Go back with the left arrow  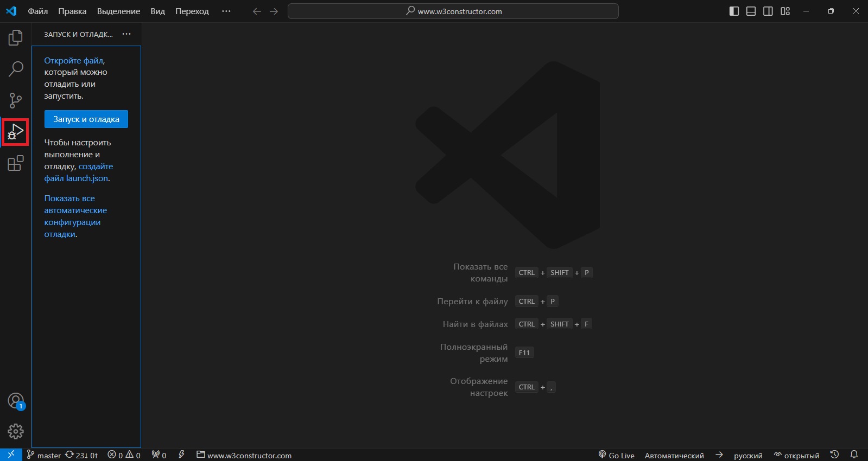tap(257, 11)
